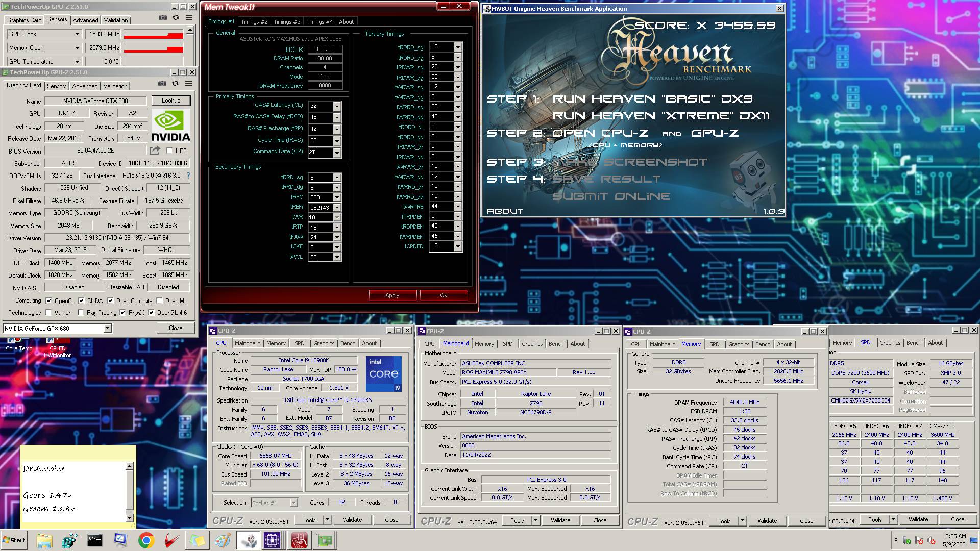The width and height of the screenshot is (980, 551).
Task: Click the sticky note vertical scrollbar
Action: click(129, 492)
